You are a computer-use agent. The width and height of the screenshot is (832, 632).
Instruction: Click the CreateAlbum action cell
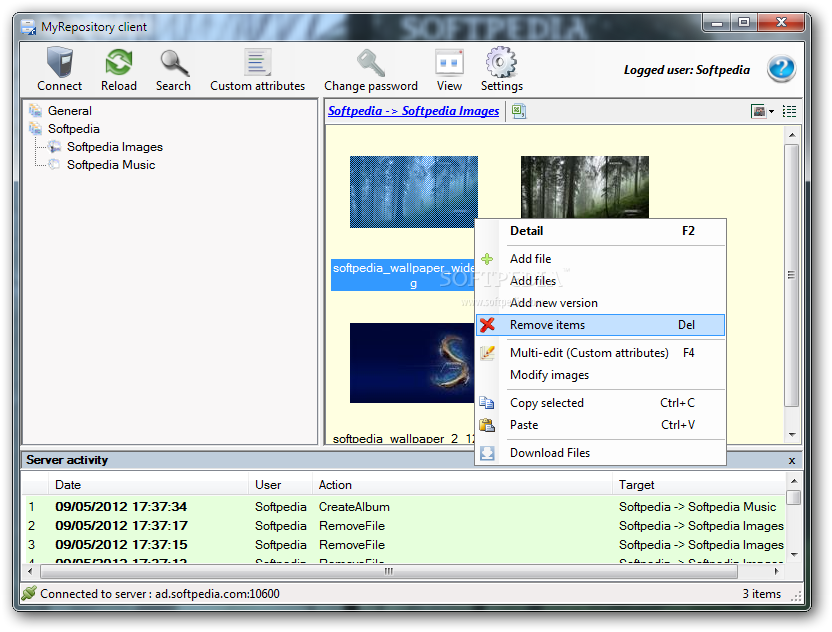pyautogui.click(x=354, y=507)
